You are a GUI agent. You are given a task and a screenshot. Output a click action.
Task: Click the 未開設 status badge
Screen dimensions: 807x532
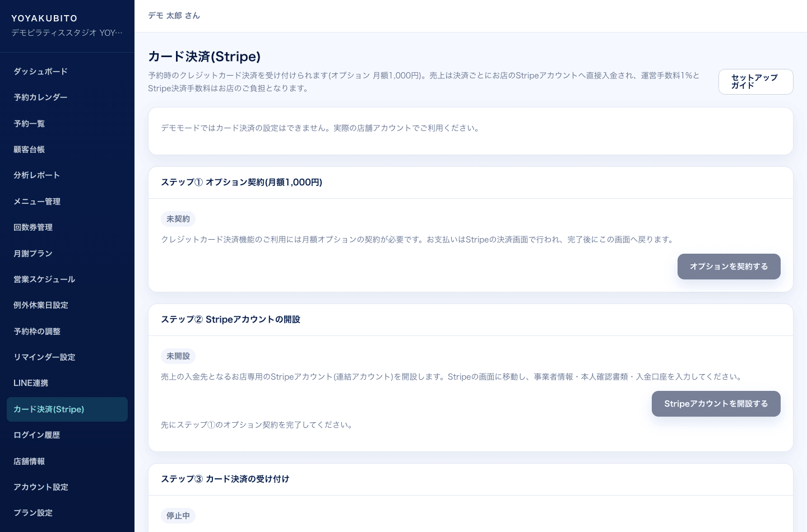tap(178, 356)
